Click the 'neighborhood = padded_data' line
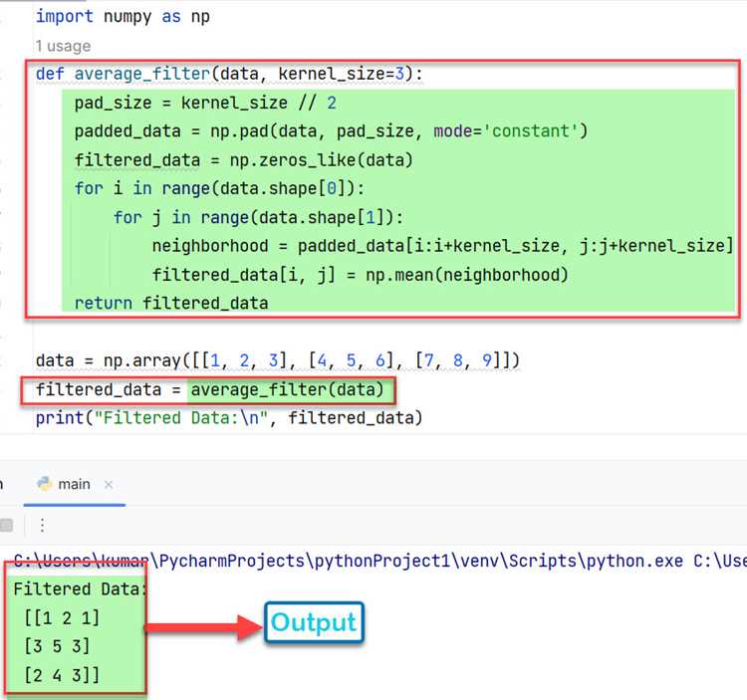 (x=442, y=246)
